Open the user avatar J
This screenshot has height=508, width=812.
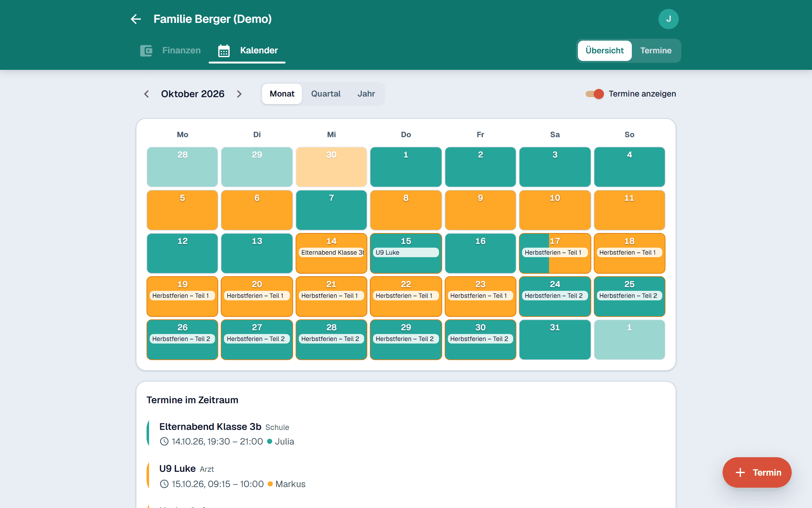pos(668,19)
